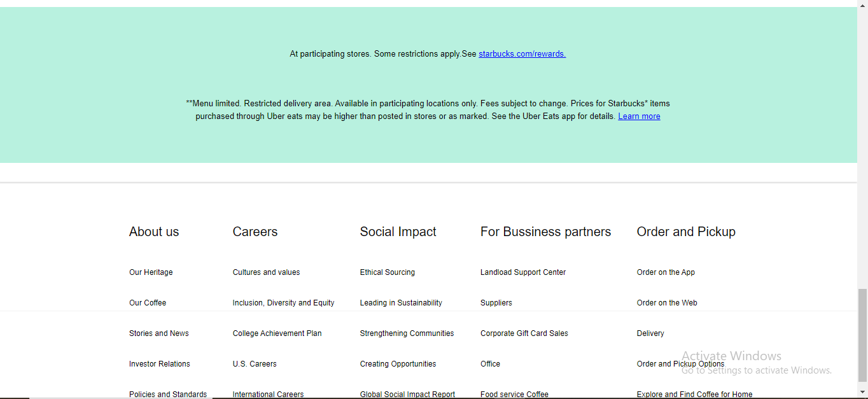The height and width of the screenshot is (399, 868).
Task: Select Order on the Web
Action: tap(667, 303)
